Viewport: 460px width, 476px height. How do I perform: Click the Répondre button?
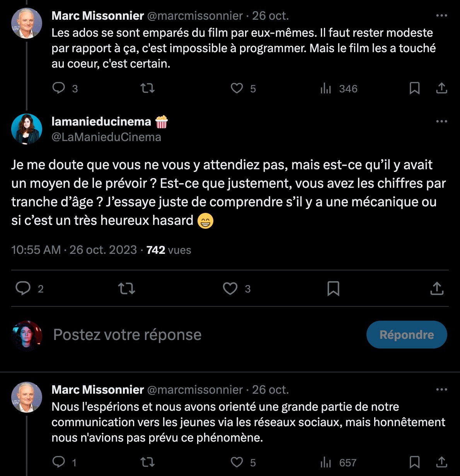406,335
